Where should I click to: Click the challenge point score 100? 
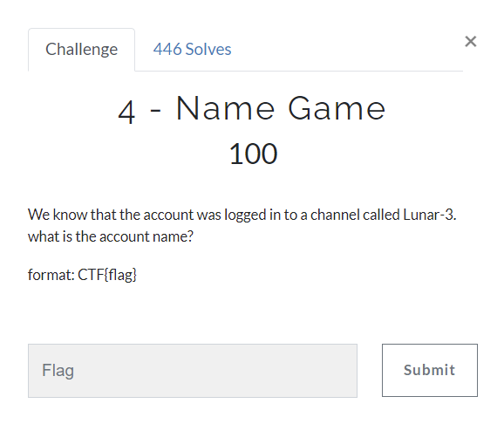coord(253,154)
